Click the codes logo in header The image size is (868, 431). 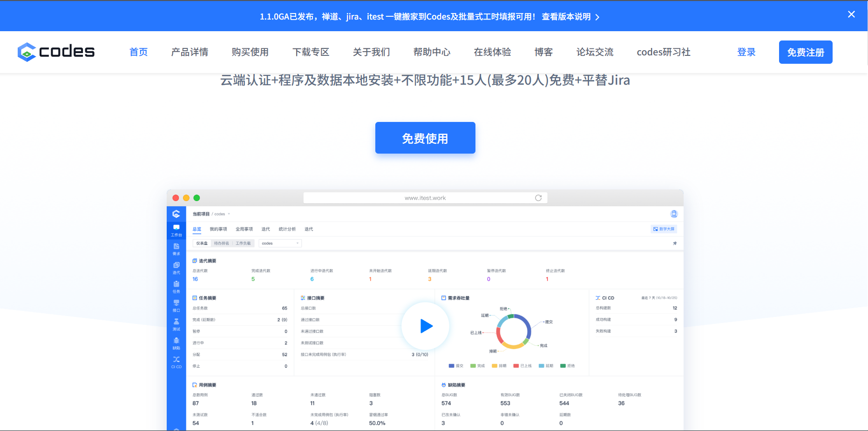[56, 52]
